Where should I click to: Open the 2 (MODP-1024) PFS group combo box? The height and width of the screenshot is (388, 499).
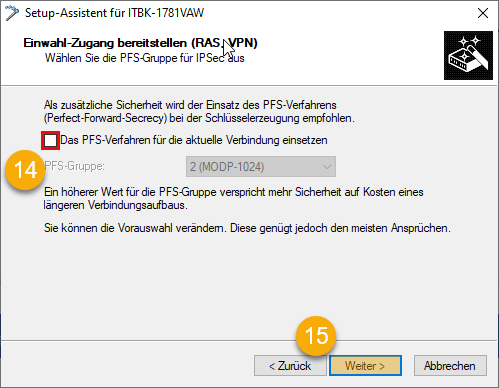pyautogui.click(x=261, y=166)
